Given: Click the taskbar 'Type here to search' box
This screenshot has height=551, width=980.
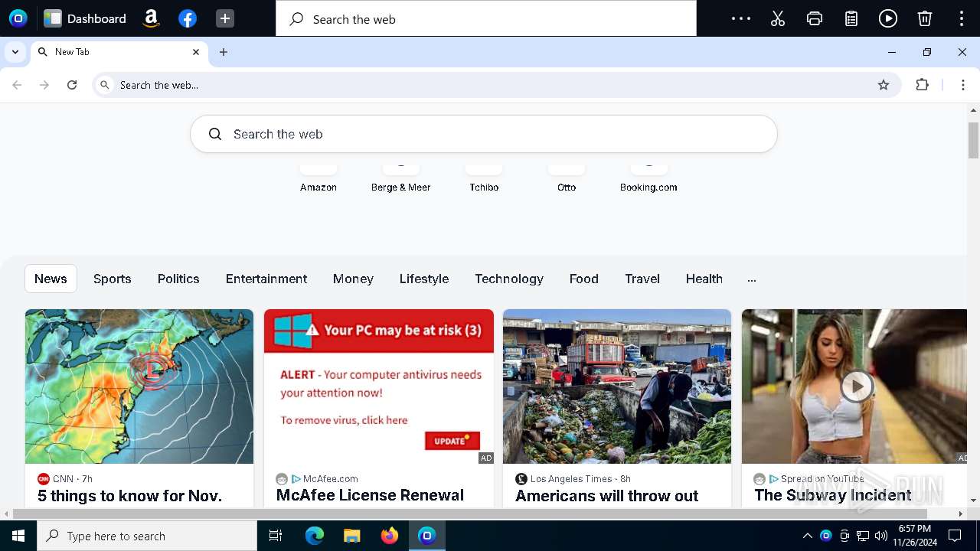Looking at the screenshot, I should click(147, 536).
